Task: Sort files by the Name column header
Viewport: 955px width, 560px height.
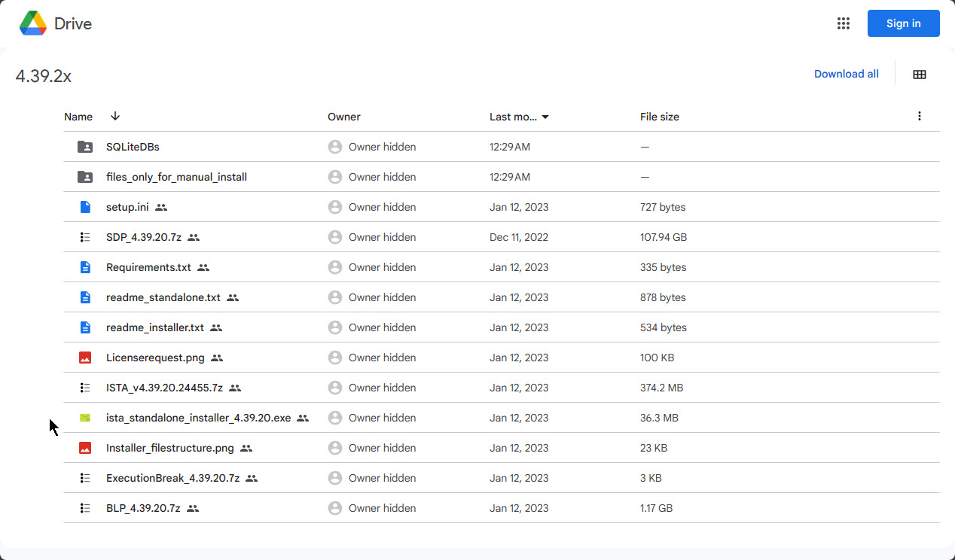Action: click(x=78, y=117)
